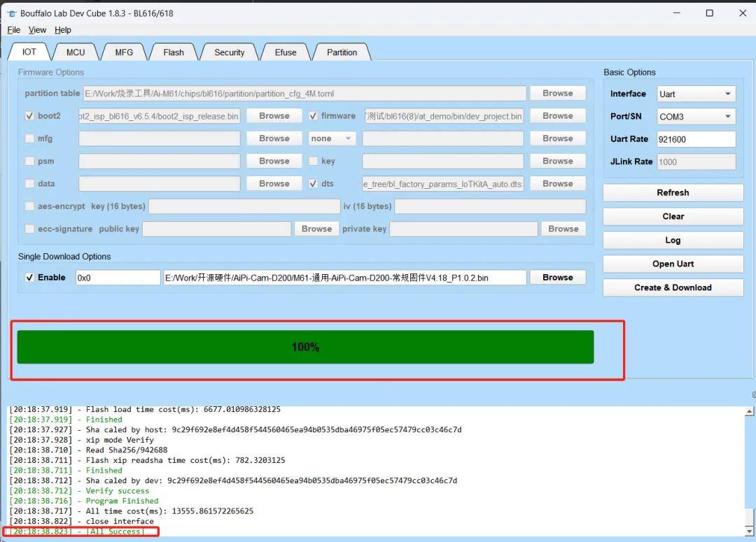Click the Create & Download button
This screenshot has width=756, height=542.
pos(673,287)
